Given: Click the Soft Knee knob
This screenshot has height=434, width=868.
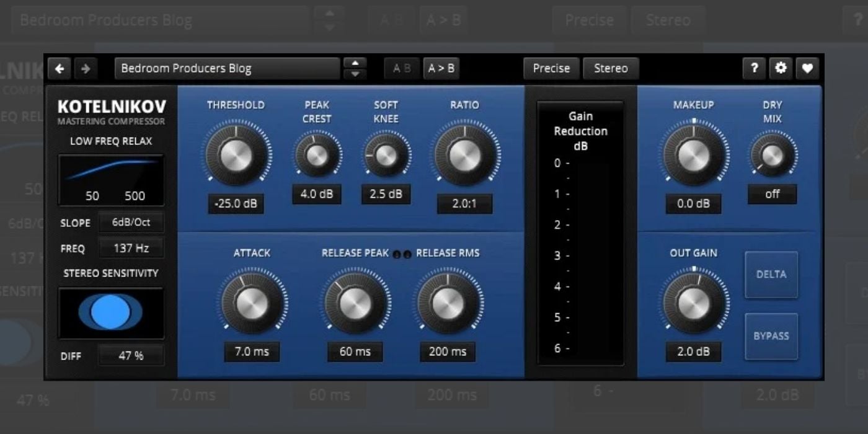Looking at the screenshot, I should coord(386,155).
